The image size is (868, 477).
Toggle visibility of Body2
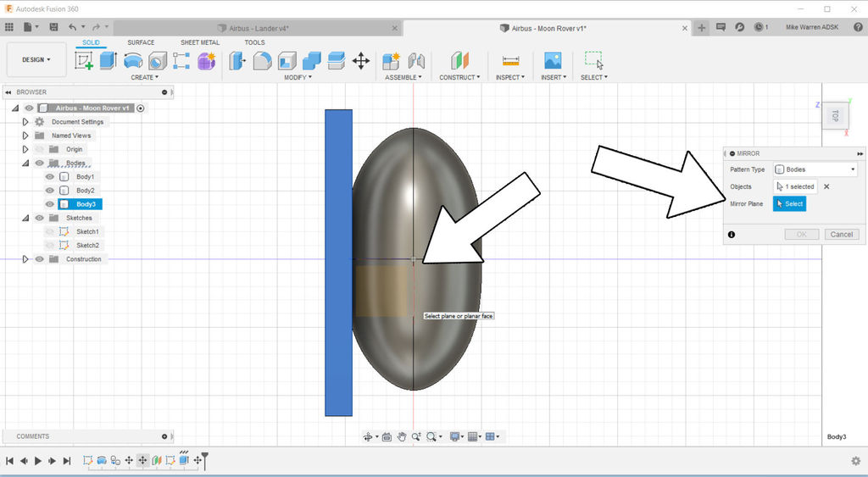50,191
